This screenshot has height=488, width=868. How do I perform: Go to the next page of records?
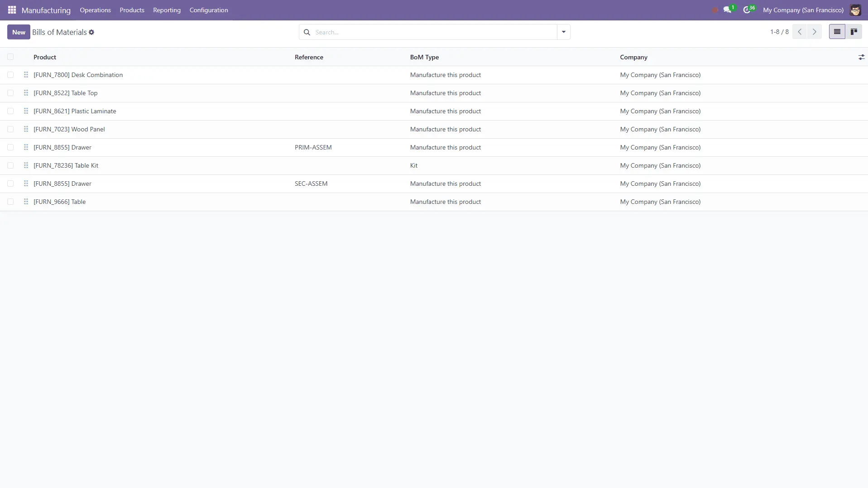[x=814, y=32]
